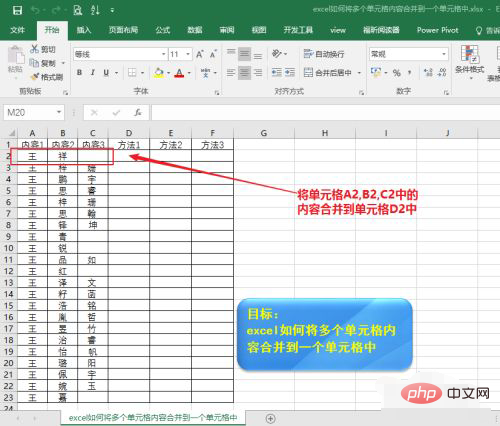
Task: Open the font name dropdown
Action: [163, 54]
